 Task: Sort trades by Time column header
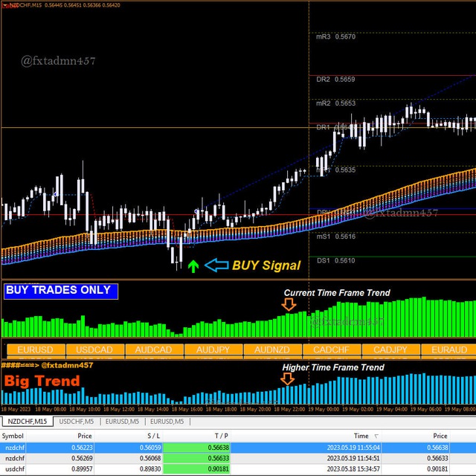pos(361,436)
